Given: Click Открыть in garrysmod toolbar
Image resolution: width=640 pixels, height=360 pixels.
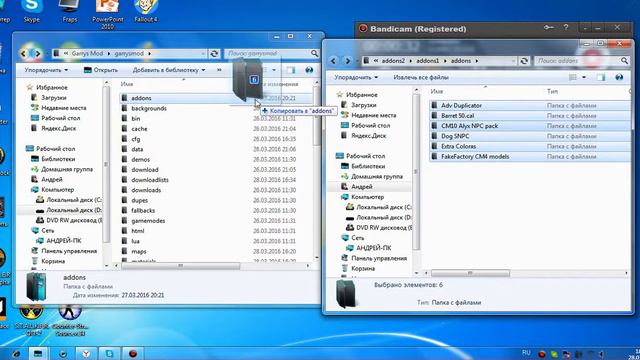Looking at the screenshot, I should pos(101,70).
